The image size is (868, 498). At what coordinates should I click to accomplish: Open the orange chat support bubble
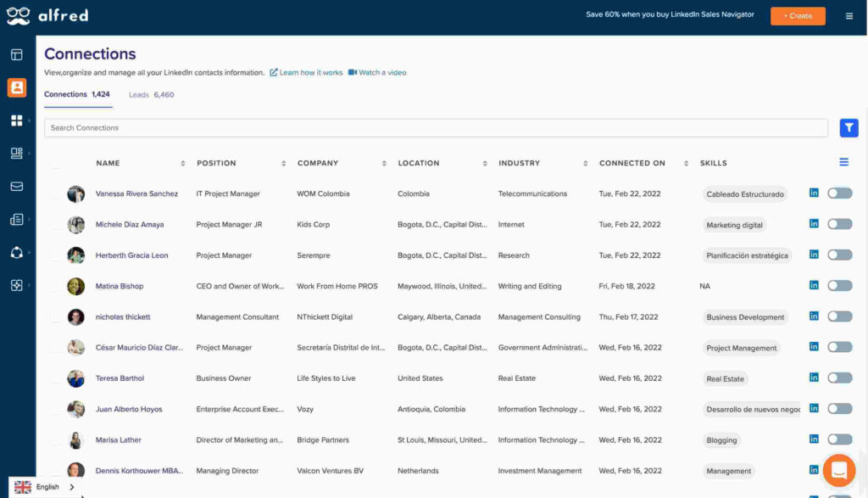pyautogui.click(x=839, y=470)
